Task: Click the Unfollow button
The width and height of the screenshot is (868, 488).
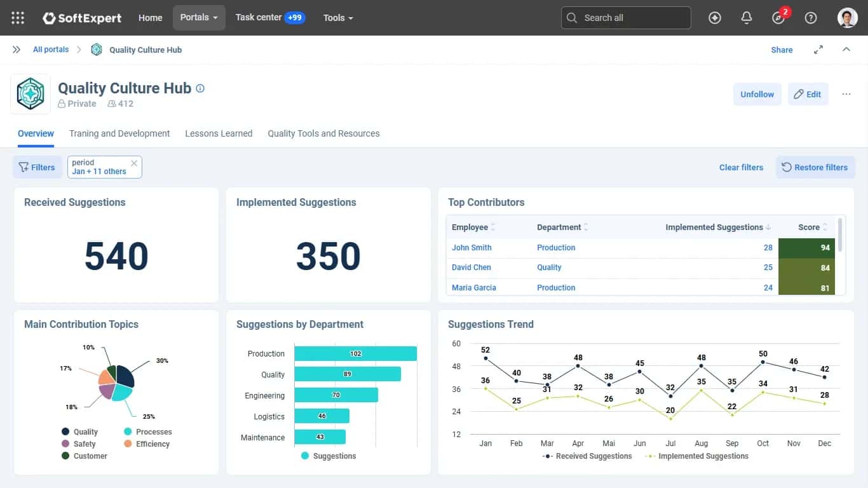Action: (757, 94)
